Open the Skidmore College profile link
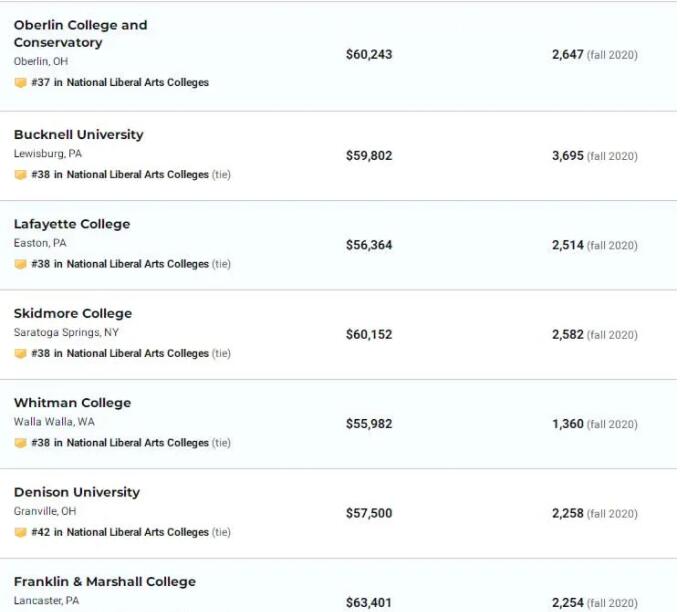This screenshot has width=680, height=612. point(73,314)
